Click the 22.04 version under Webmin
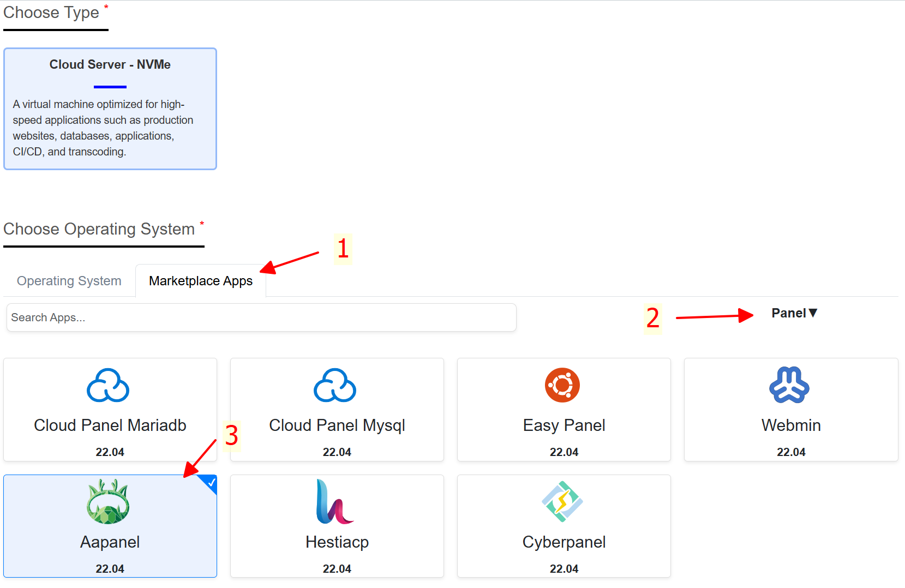905x588 pixels. [x=791, y=452]
